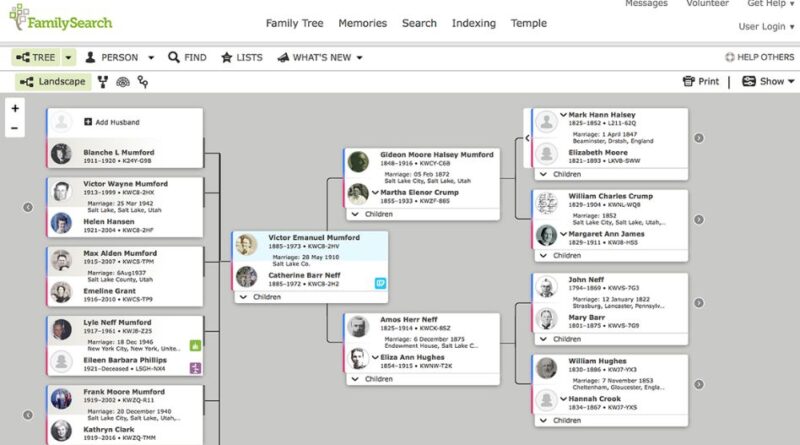Screen dimensions: 800x445
Task: Open the Memories menu
Action: [x=362, y=23]
